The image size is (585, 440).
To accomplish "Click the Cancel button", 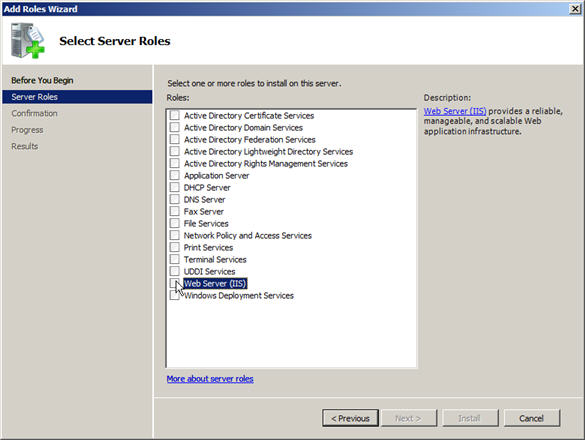I will click(x=532, y=418).
